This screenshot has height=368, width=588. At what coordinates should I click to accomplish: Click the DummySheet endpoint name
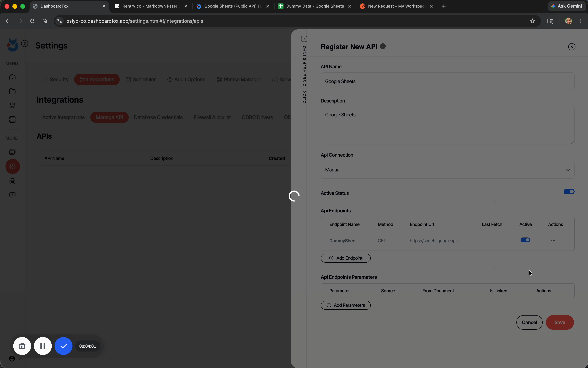[343, 241]
